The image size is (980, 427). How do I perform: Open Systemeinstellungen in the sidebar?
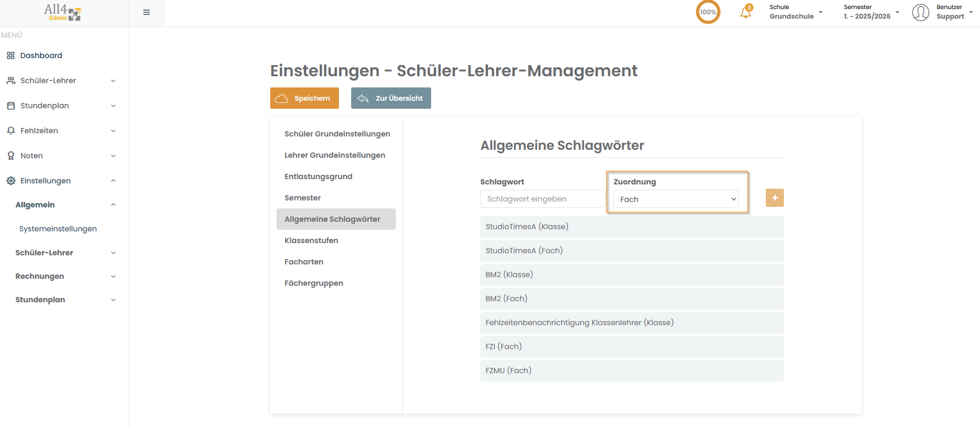pyautogui.click(x=58, y=229)
